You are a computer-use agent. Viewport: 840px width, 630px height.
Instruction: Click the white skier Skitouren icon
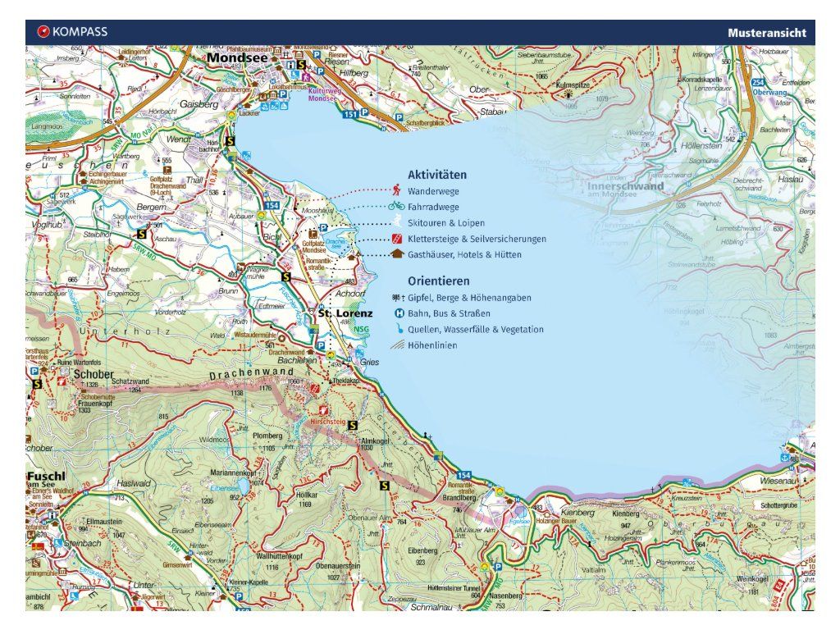397,221
